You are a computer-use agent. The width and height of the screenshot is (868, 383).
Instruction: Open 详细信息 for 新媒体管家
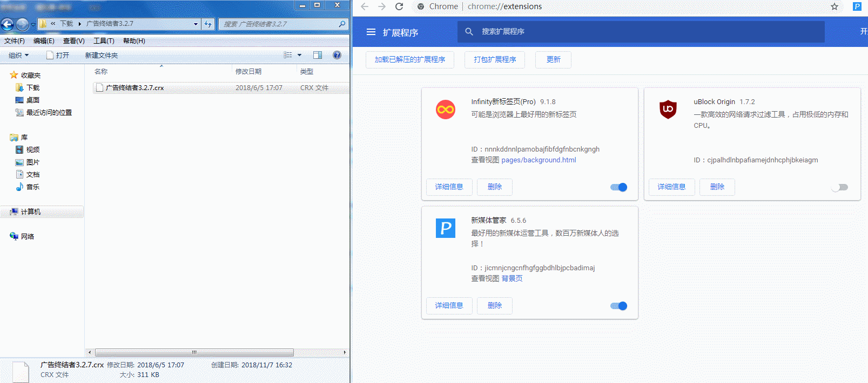pos(449,305)
